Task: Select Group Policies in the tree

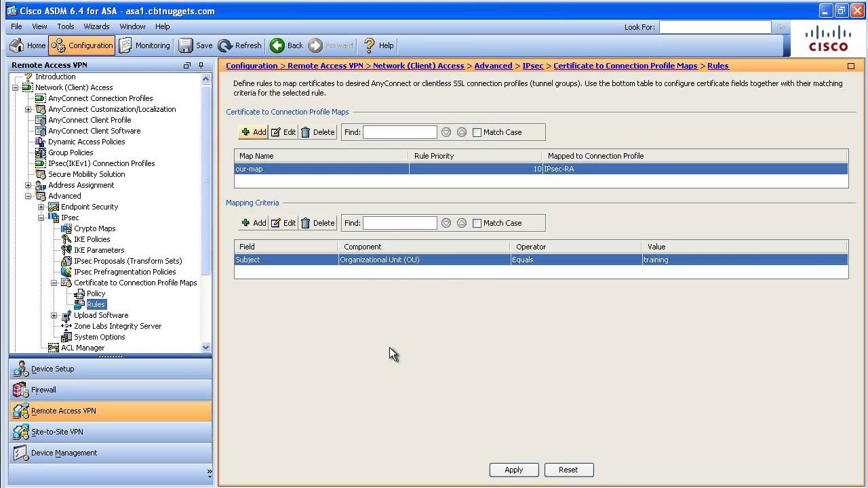Action: tap(71, 152)
